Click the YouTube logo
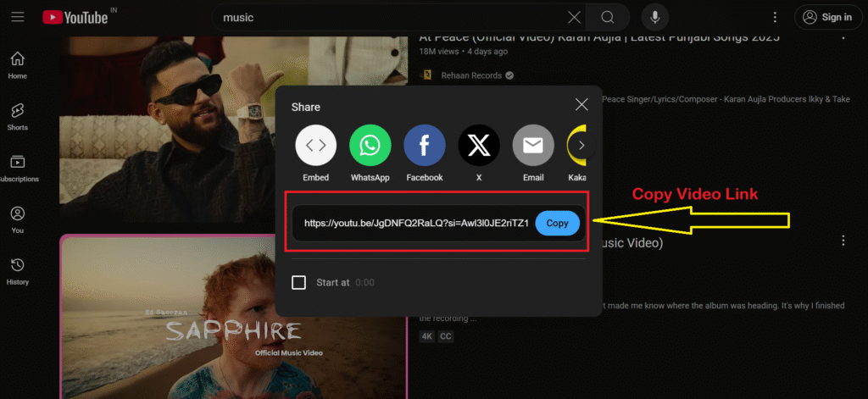Screen dimensions: 868x399 75,18
